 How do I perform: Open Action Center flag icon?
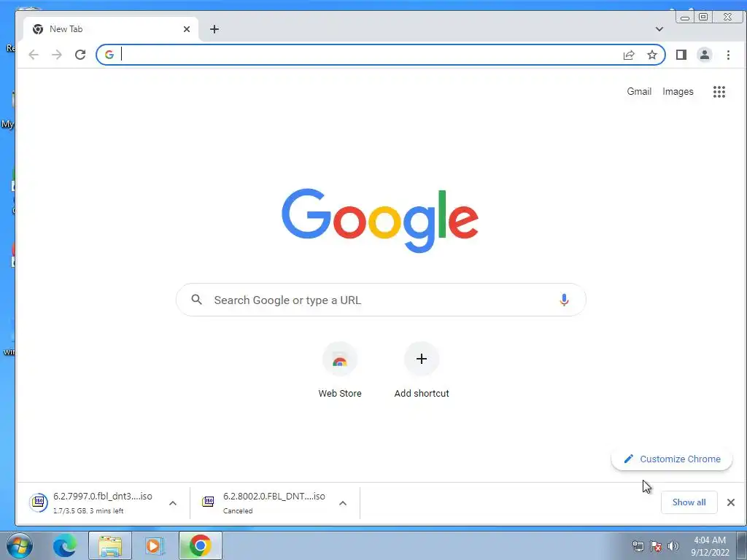[656, 546]
